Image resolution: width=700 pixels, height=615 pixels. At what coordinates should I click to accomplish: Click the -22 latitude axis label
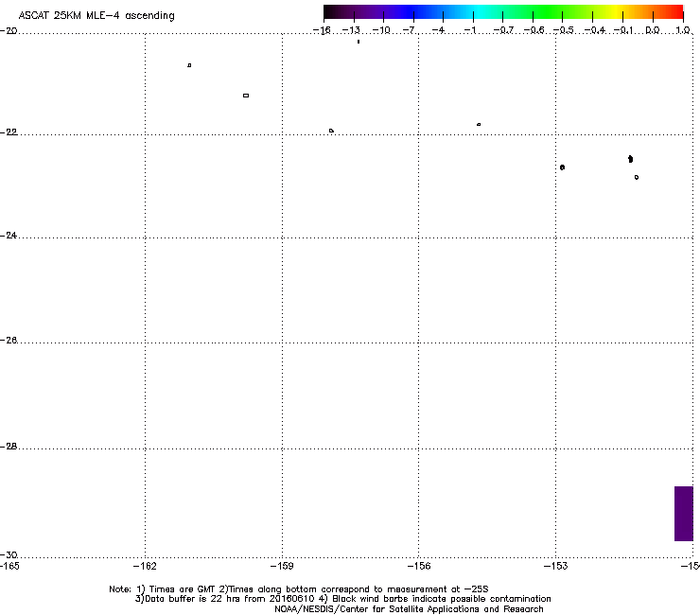[x=9, y=132]
